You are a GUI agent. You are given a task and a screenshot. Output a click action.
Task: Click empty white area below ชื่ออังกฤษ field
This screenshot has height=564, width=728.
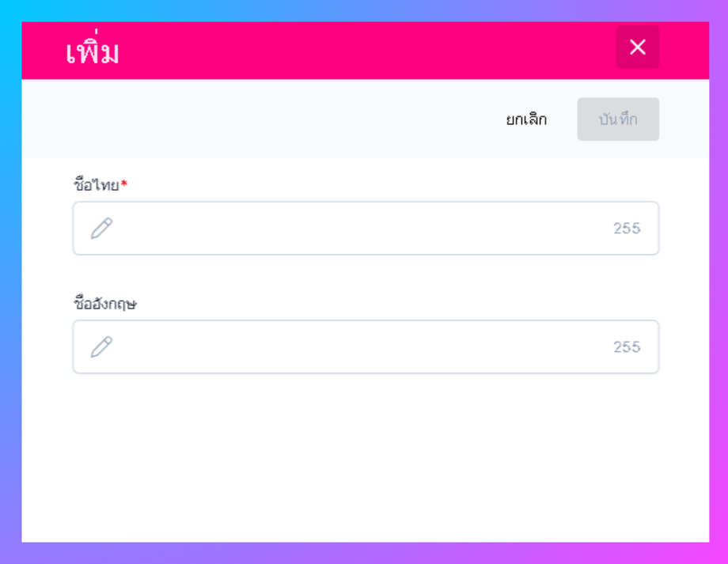click(365, 457)
